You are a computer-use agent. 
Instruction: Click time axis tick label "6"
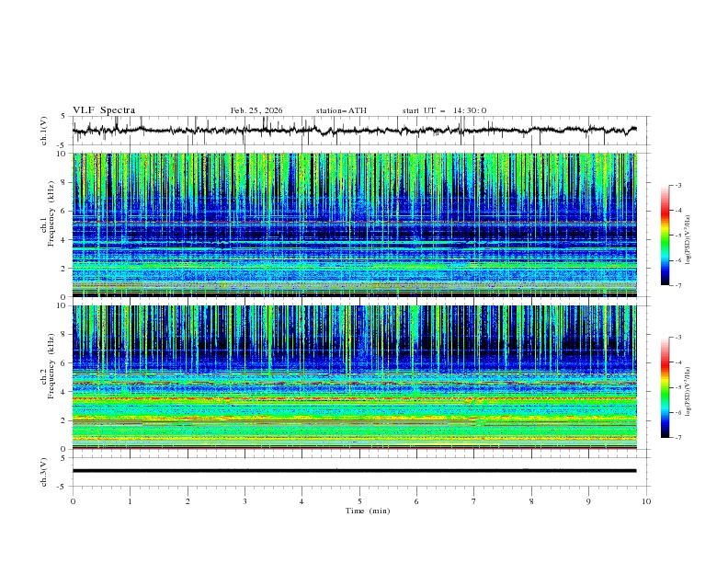click(x=416, y=501)
